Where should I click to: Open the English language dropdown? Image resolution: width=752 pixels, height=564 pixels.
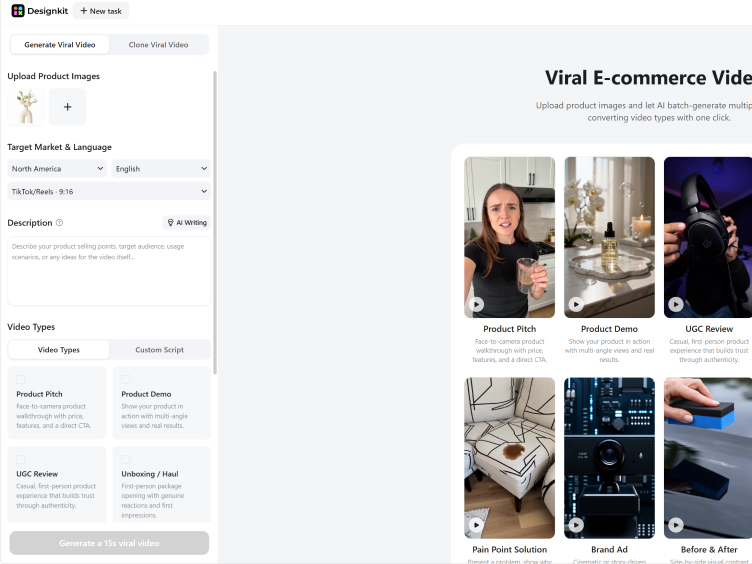point(161,169)
